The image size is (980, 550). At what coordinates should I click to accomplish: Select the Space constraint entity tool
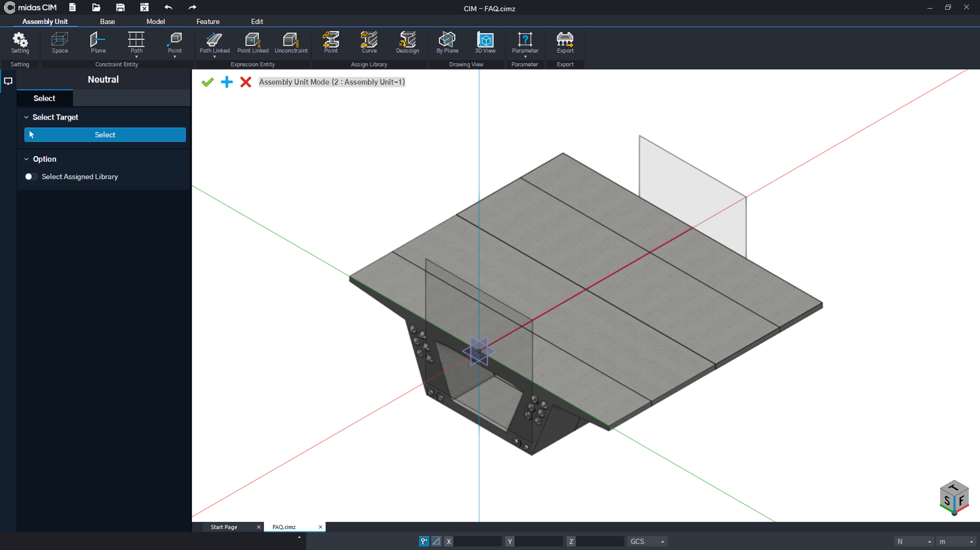pos(60,43)
